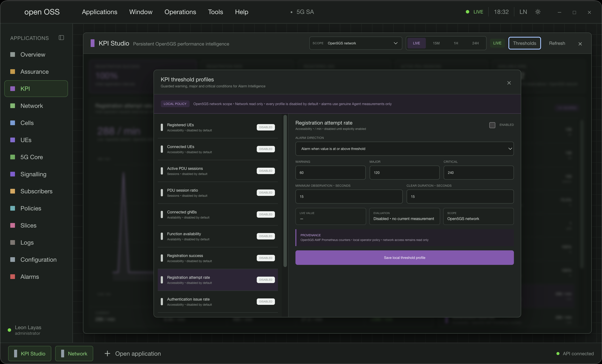Select the Connected gNBs profile
602x364 pixels.
click(x=218, y=214)
